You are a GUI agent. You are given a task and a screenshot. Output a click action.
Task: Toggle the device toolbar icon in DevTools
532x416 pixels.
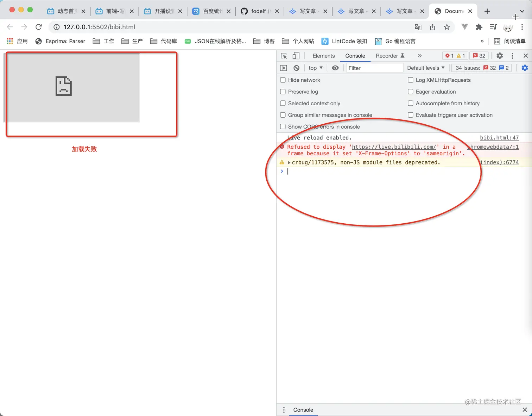[x=296, y=56]
